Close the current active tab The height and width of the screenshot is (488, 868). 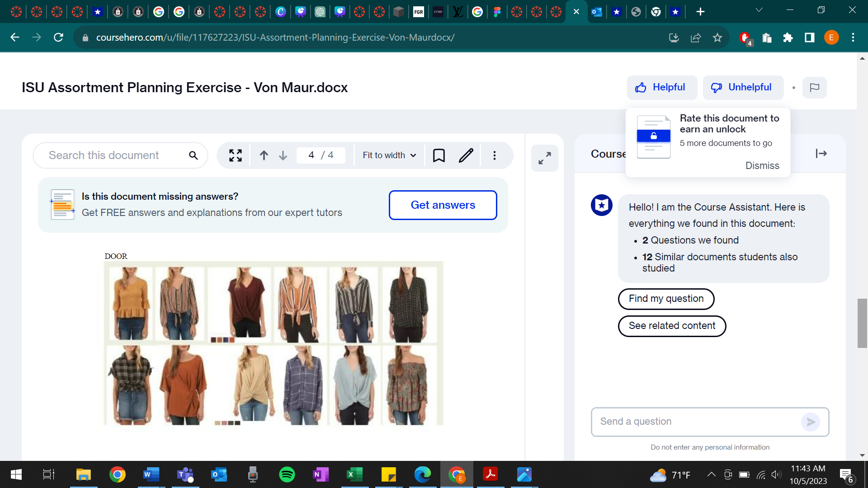click(x=576, y=12)
